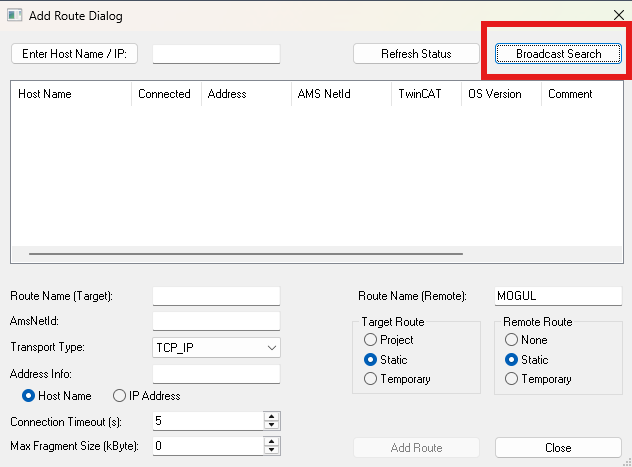Click the Route Name (Remote) field containing MOGUL
The height and width of the screenshot is (467, 632).
(x=558, y=296)
